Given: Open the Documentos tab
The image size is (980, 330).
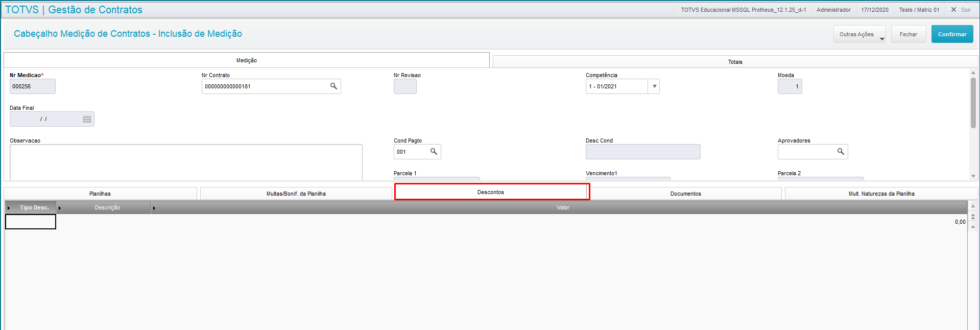Looking at the screenshot, I should pos(686,194).
